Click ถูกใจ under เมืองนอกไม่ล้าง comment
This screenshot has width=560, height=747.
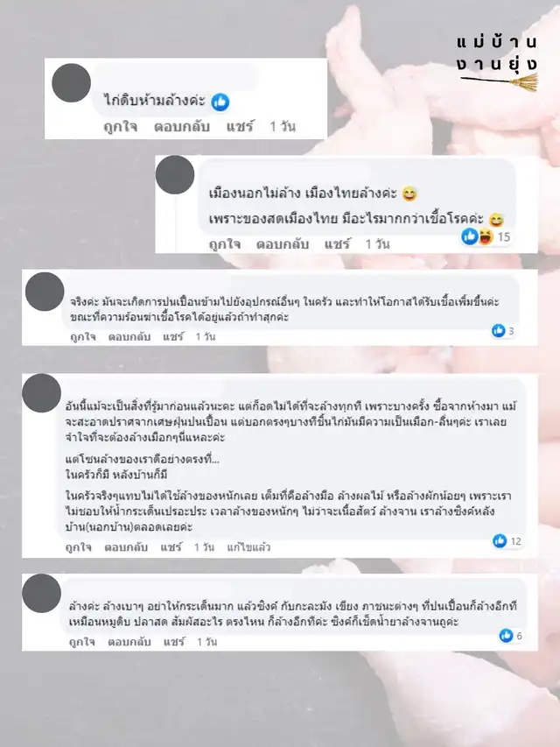pyautogui.click(x=225, y=244)
